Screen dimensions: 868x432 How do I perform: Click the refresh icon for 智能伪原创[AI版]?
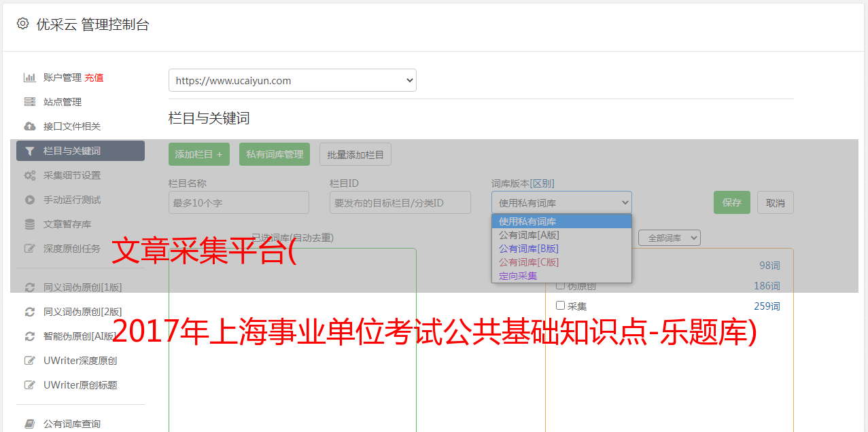click(x=30, y=336)
